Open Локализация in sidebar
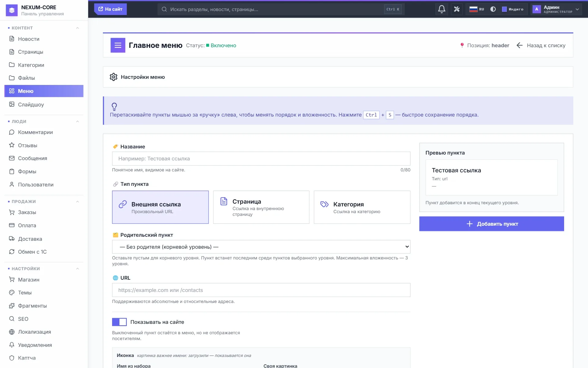 pyautogui.click(x=44, y=332)
